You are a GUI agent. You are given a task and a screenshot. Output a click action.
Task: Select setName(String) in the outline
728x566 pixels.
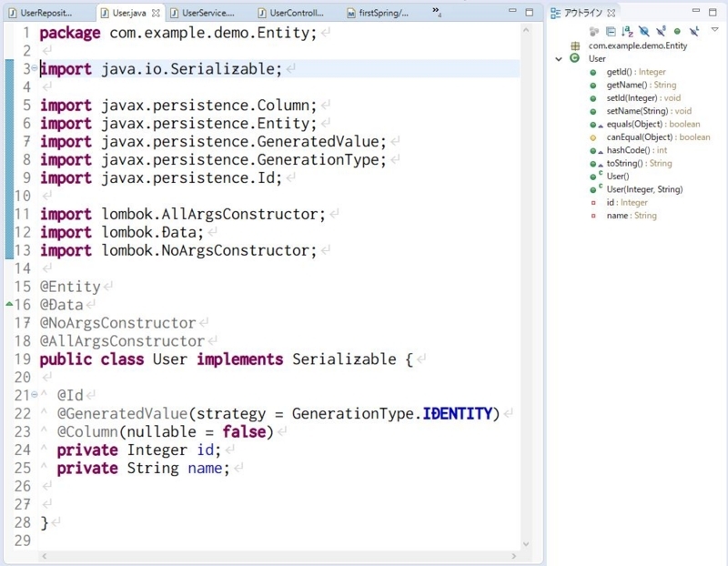tap(649, 111)
